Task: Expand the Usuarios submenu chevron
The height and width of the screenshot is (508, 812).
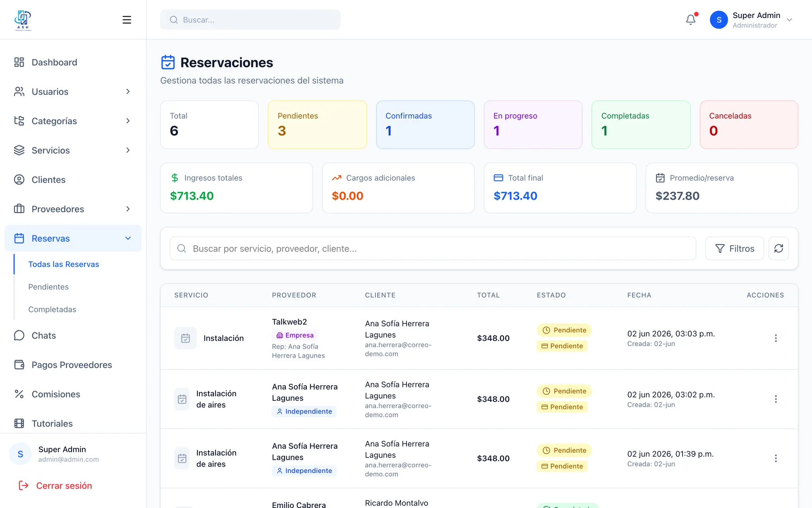Action: click(128, 92)
